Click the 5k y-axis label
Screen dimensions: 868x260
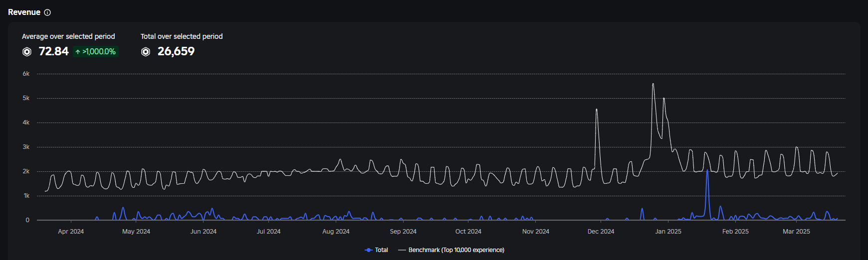click(26, 98)
